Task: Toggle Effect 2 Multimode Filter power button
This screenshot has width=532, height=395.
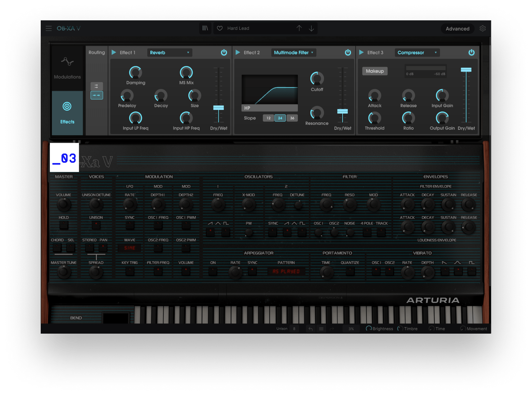Action: (x=348, y=53)
